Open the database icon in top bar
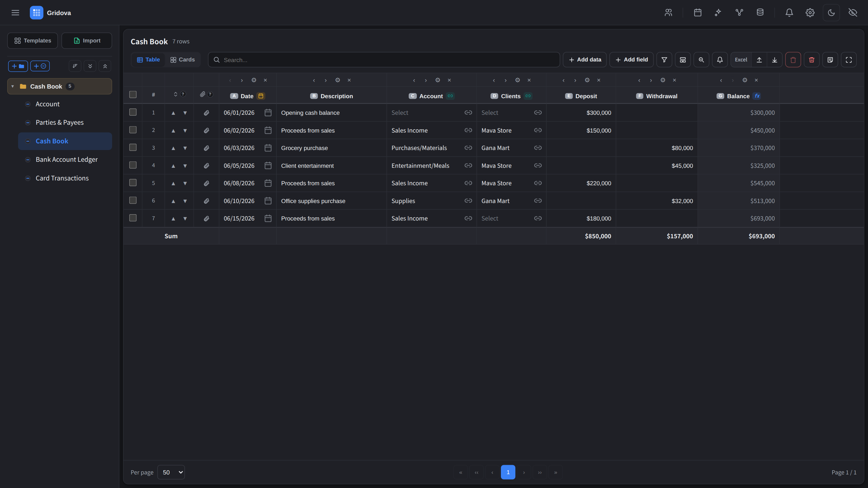The width and height of the screenshot is (868, 488). click(760, 13)
